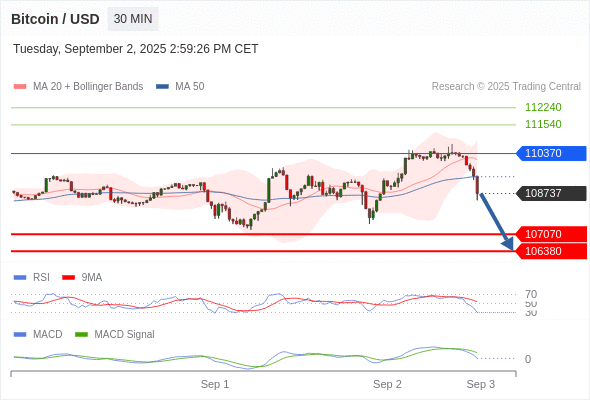Click the black 108737 current price tag
The width and height of the screenshot is (590, 400).
(x=551, y=193)
